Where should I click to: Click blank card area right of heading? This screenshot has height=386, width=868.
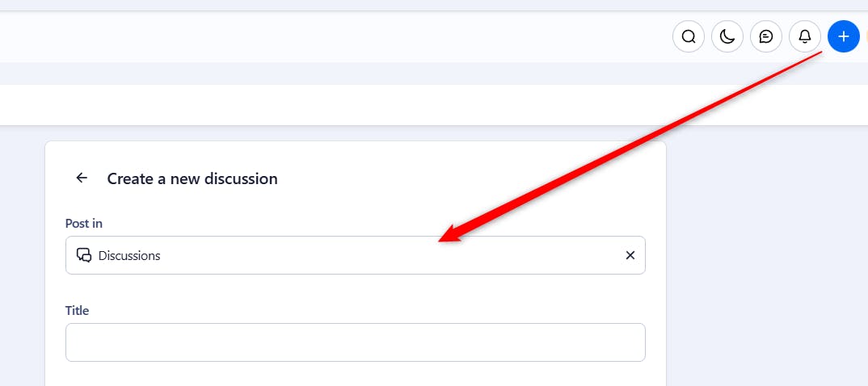485,178
